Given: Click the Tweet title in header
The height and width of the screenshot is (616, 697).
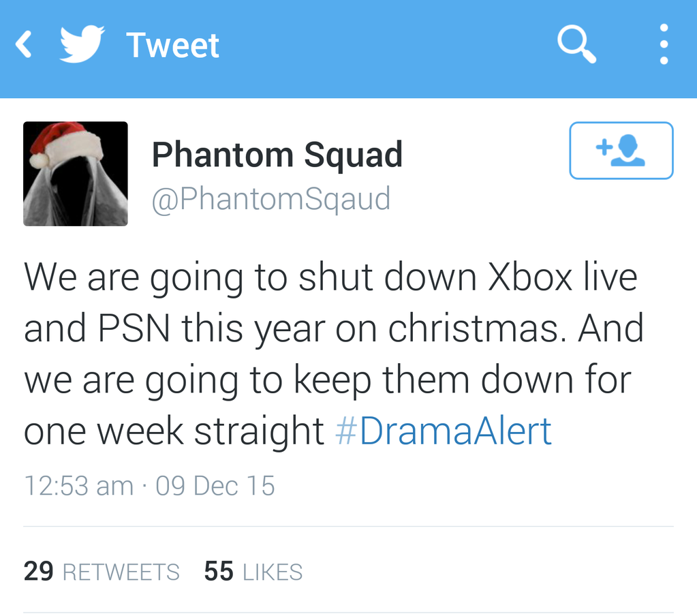Looking at the screenshot, I should 173,45.
